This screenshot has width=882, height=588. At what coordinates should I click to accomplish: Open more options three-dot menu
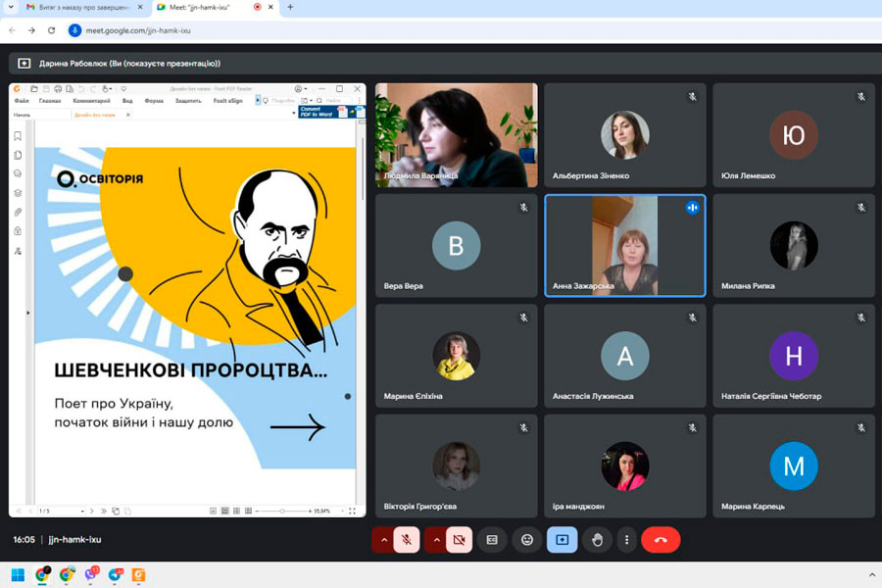(x=626, y=540)
